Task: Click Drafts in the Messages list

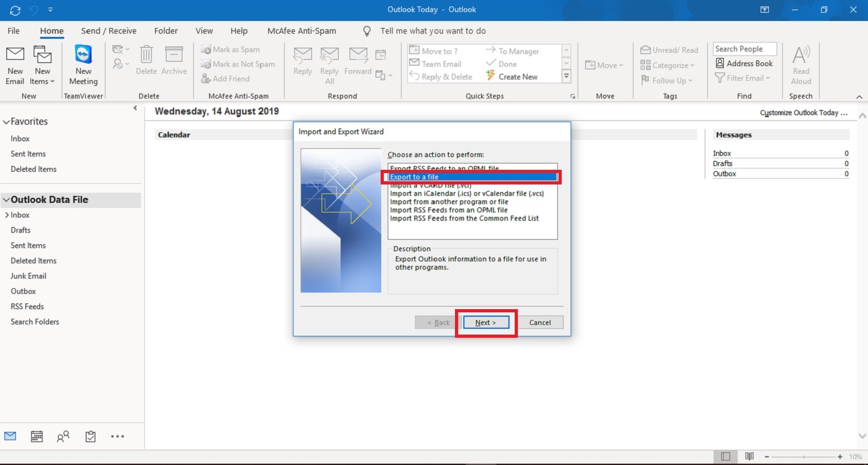Action: [x=722, y=163]
